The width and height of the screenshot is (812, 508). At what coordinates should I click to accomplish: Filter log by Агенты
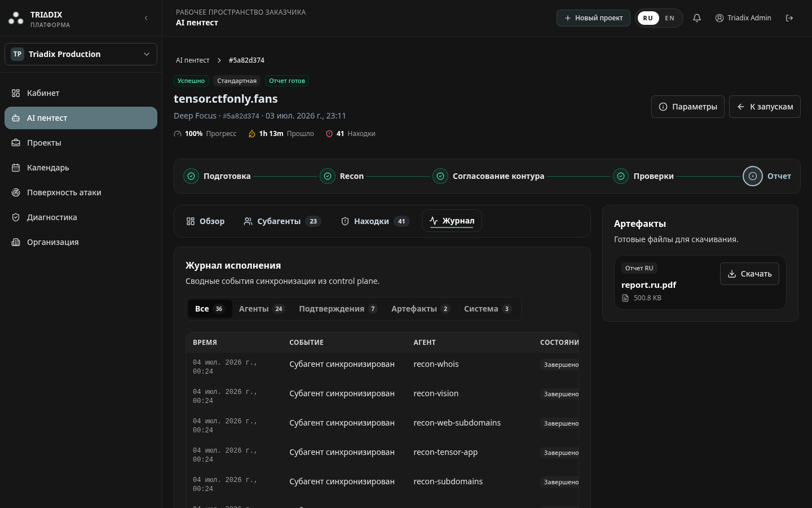click(x=262, y=309)
